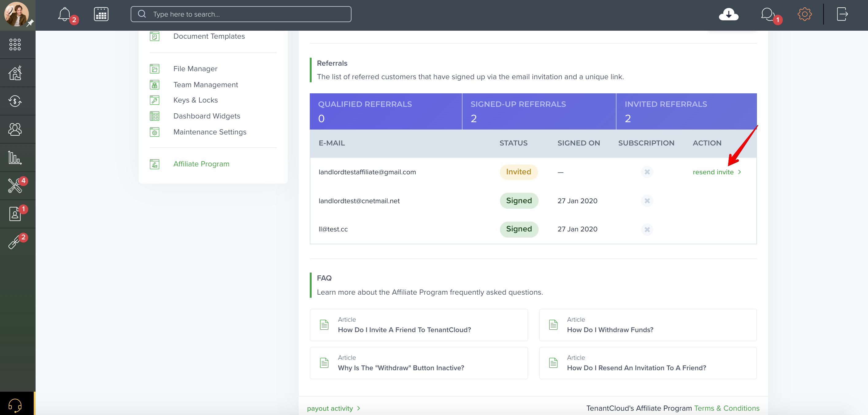Open the reports chart sidebar icon
Screen dimensions: 868x415
click(15, 157)
